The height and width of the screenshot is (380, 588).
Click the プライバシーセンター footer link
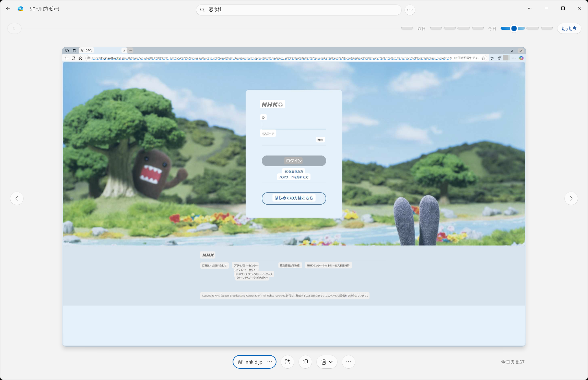[x=246, y=266]
